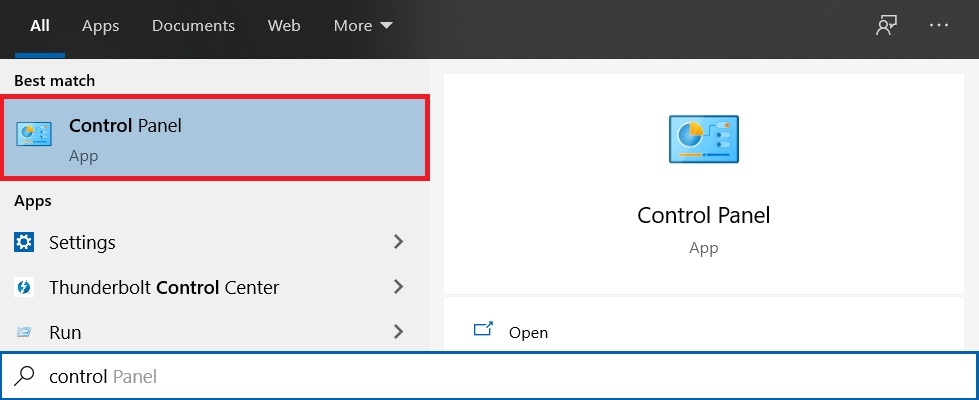Open the three-dot options menu
The width and height of the screenshot is (979, 400).
click(938, 26)
